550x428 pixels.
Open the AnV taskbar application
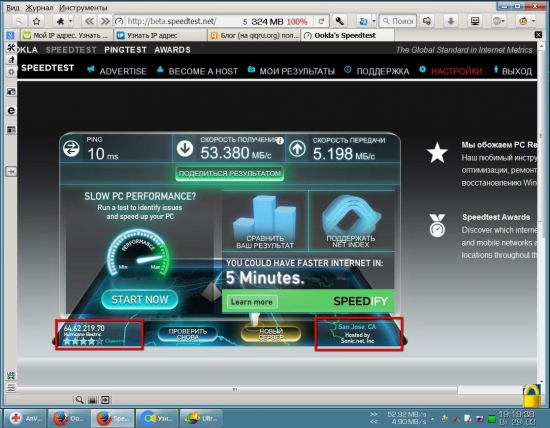[x=25, y=418]
